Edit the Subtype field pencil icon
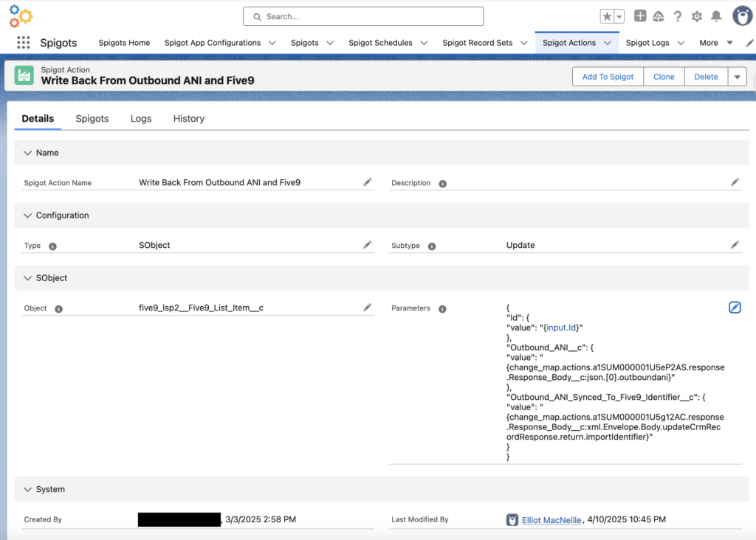 (x=735, y=245)
